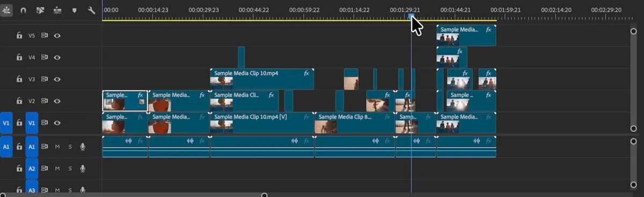Click A1 source patching button
Screen dimensions: 644x197
6,146
